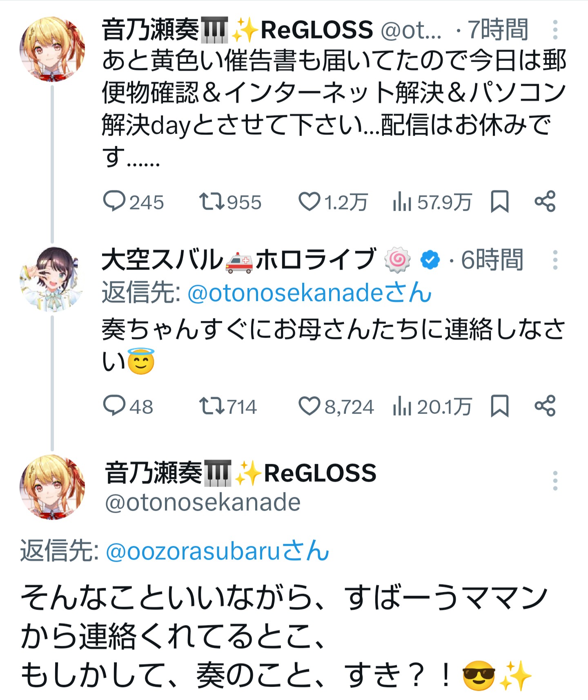588x700 pixels.
Task: Bookmark 大空スバル's reply tweet
Action: point(499,406)
